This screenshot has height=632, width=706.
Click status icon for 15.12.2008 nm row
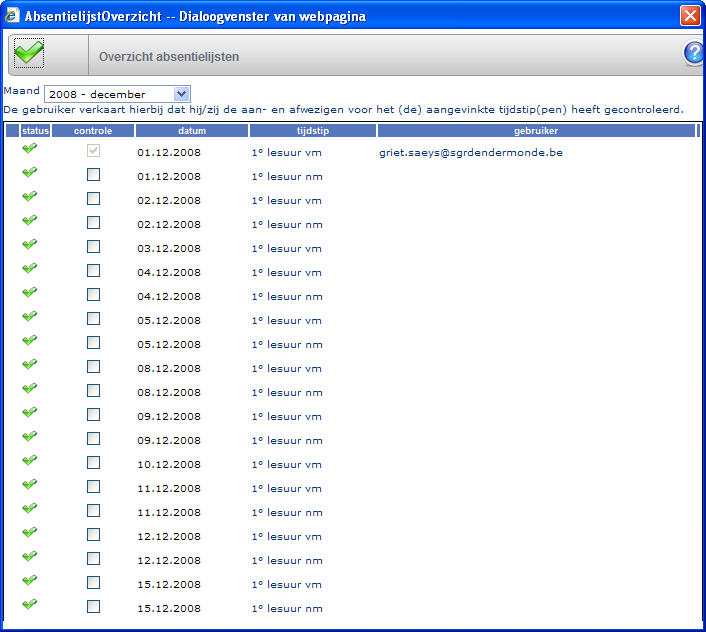pos(30,604)
